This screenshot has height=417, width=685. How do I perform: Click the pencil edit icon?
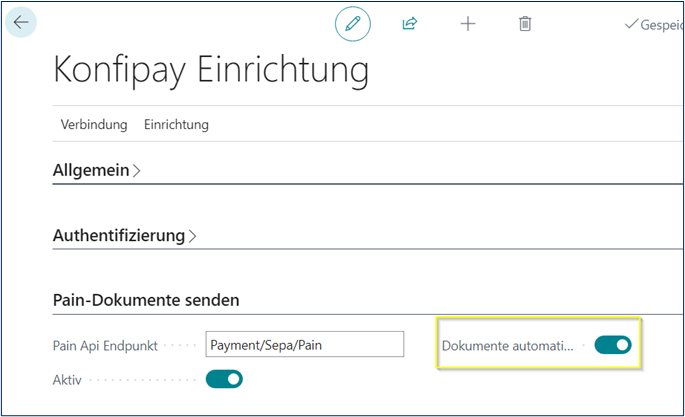352,23
